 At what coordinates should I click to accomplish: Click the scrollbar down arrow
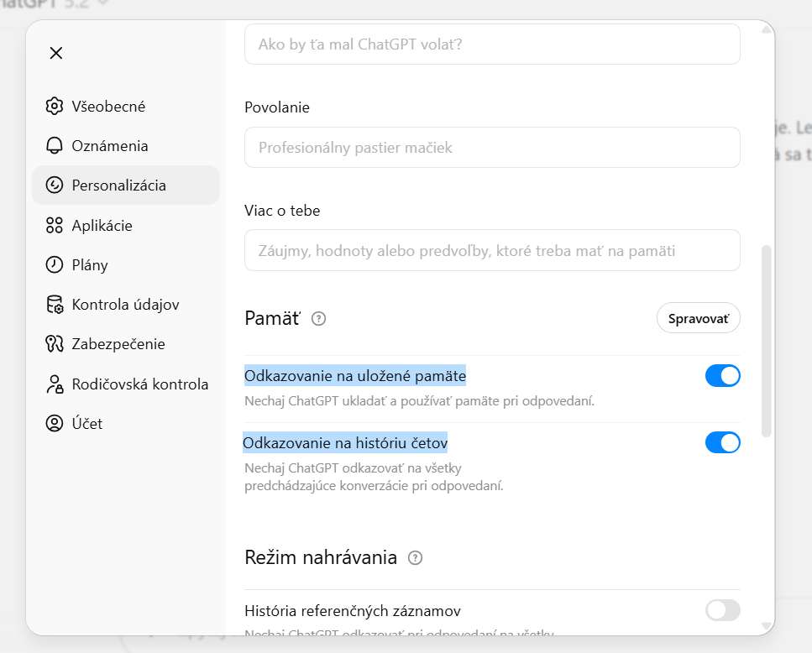pyautogui.click(x=767, y=626)
